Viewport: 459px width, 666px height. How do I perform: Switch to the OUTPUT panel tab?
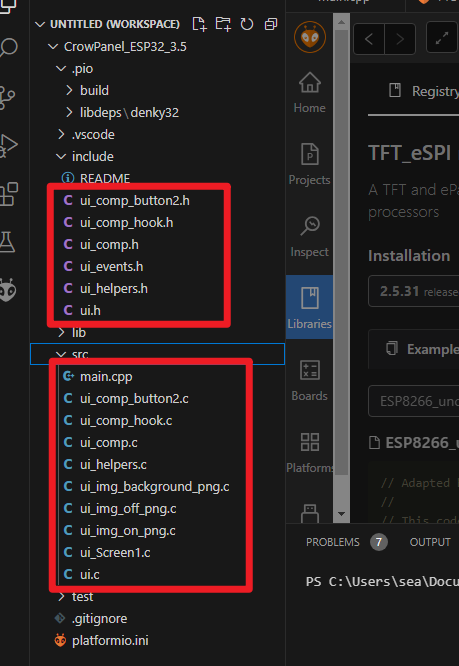[x=430, y=542]
